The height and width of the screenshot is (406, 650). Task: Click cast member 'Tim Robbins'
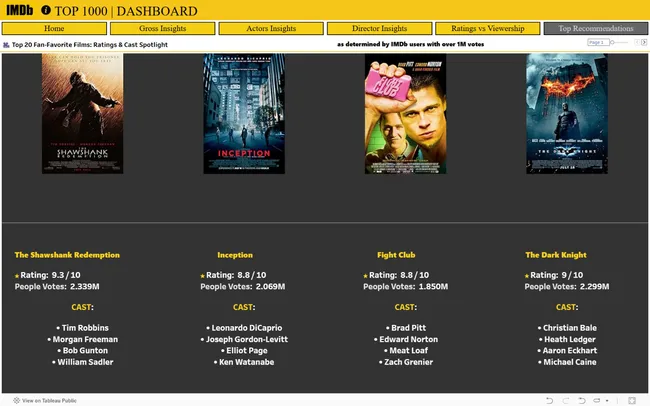coord(85,328)
